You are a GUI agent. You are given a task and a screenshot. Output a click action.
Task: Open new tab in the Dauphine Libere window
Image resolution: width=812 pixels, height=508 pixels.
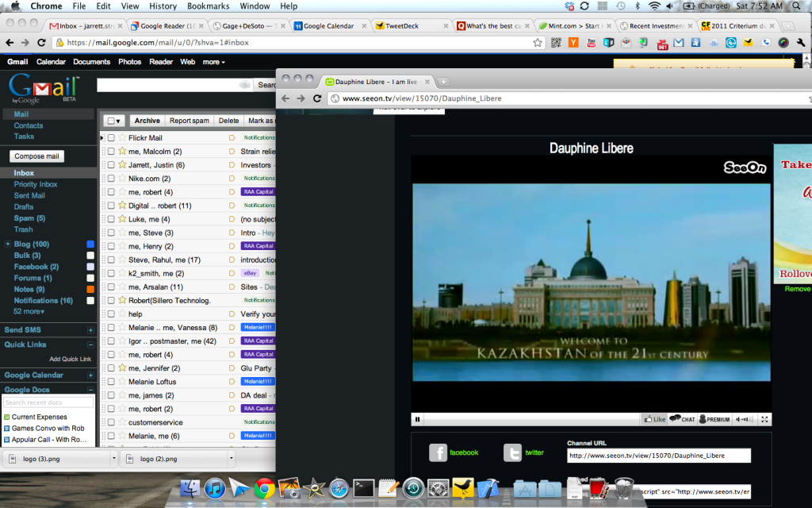coord(444,82)
